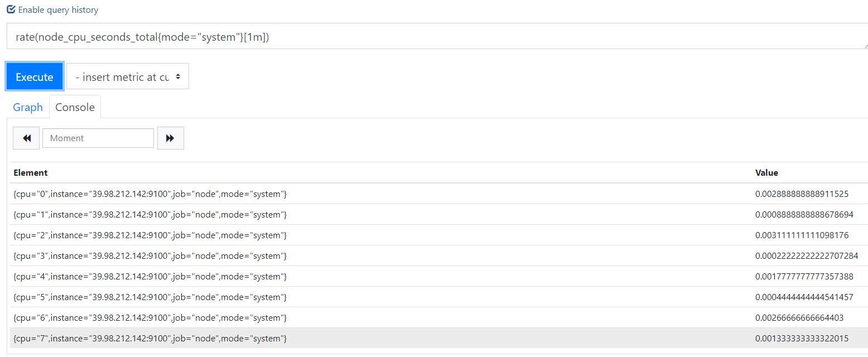Image resolution: width=868 pixels, height=357 pixels.
Task: Click the Value column header
Action: pos(766,173)
